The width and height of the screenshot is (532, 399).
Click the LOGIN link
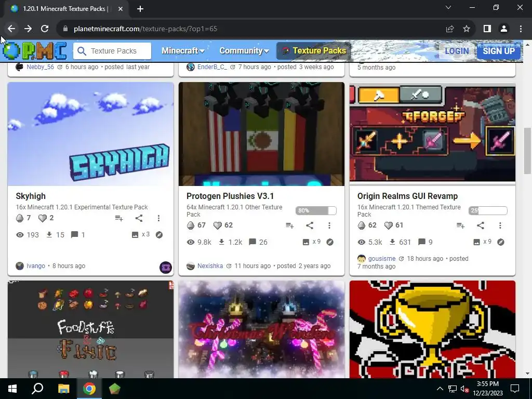[457, 51]
